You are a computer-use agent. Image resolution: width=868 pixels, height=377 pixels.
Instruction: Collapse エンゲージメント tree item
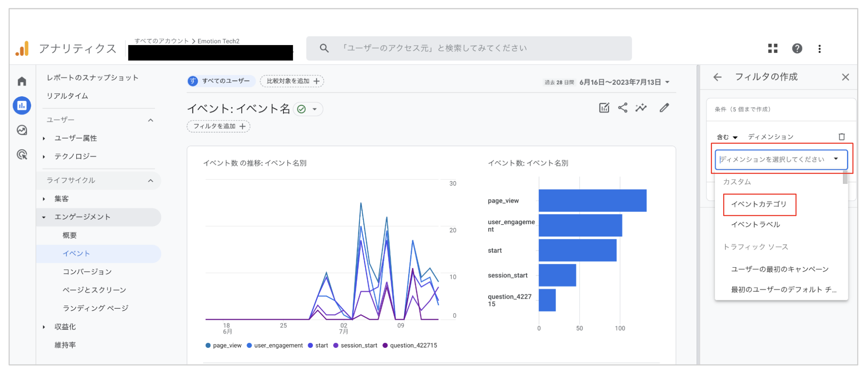coord(44,217)
